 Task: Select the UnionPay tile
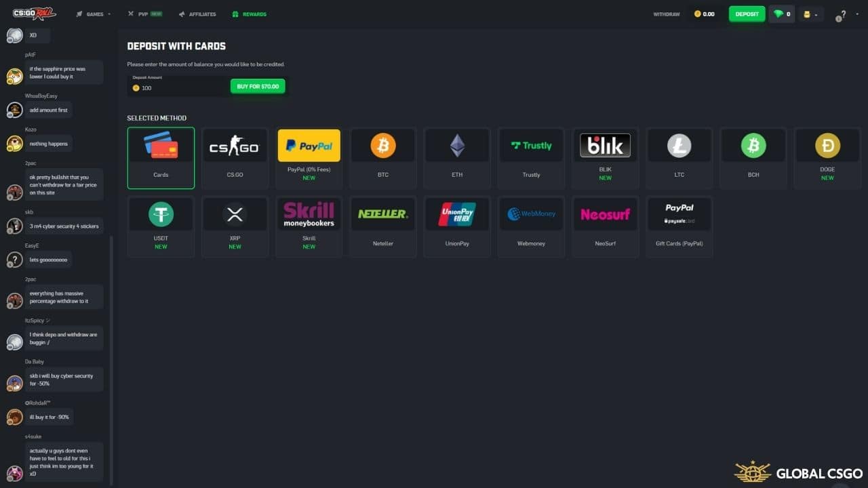tap(457, 226)
